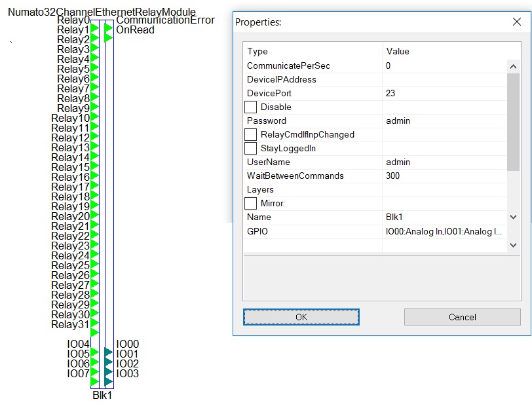The image size is (532, 410).
Task: Cancel the Properties dialog
Action: point(462,317)
